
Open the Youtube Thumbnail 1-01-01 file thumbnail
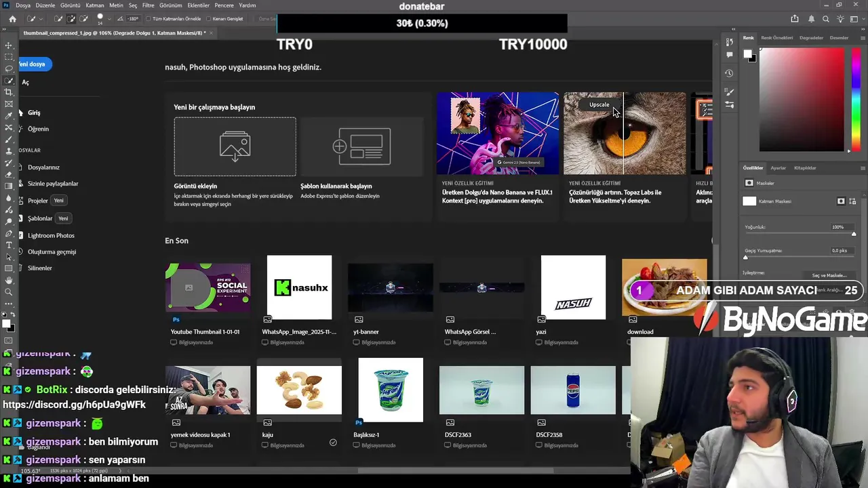[208, 287]
